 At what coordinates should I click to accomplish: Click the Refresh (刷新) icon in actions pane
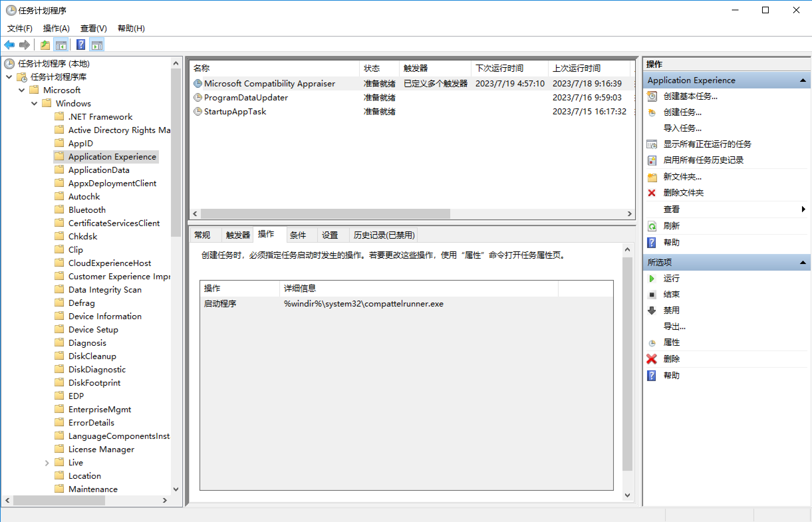(x=651, y=226)
